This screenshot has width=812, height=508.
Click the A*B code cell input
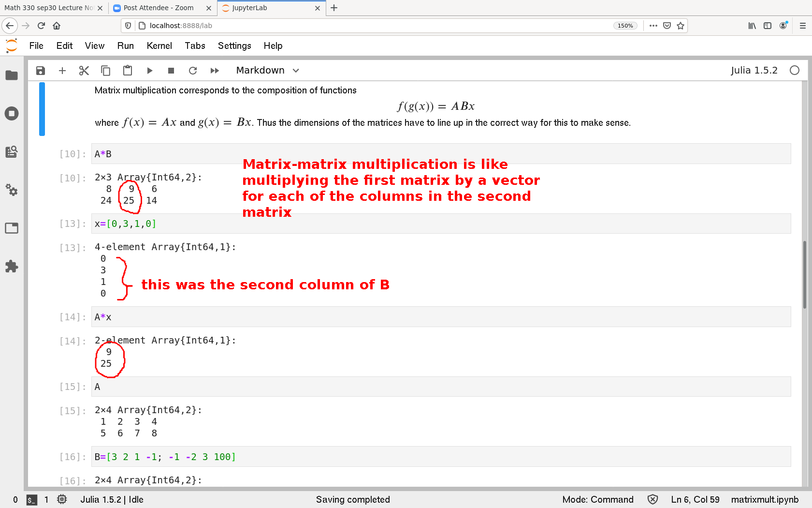[435, 154]
